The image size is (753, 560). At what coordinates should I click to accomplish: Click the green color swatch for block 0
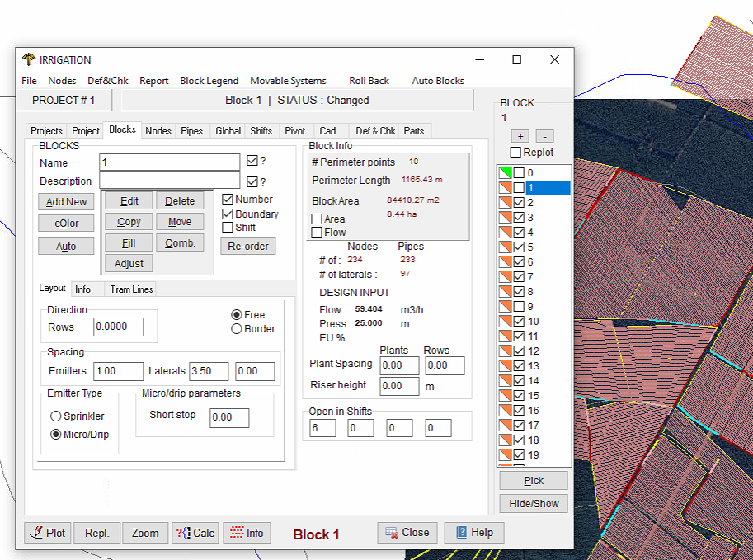pyautogui.click(x=505, y=173)
